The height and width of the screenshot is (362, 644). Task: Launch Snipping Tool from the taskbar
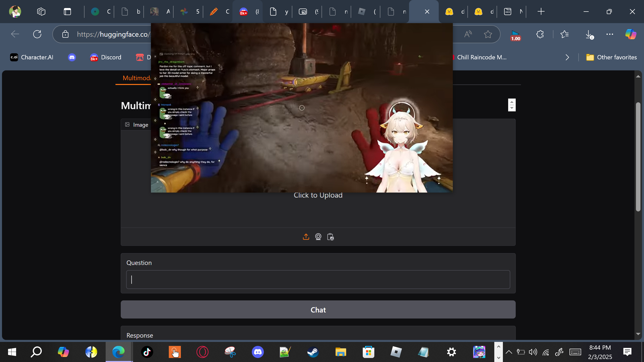230,352
